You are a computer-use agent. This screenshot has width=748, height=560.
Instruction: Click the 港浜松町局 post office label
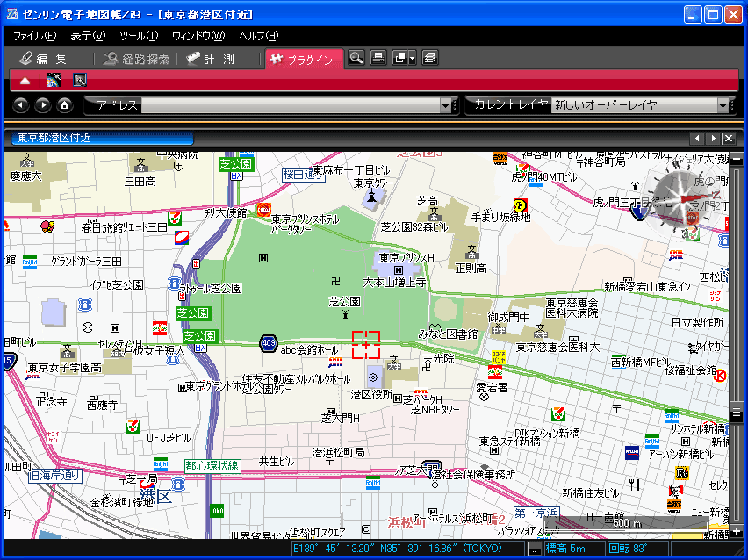[338, 452]
